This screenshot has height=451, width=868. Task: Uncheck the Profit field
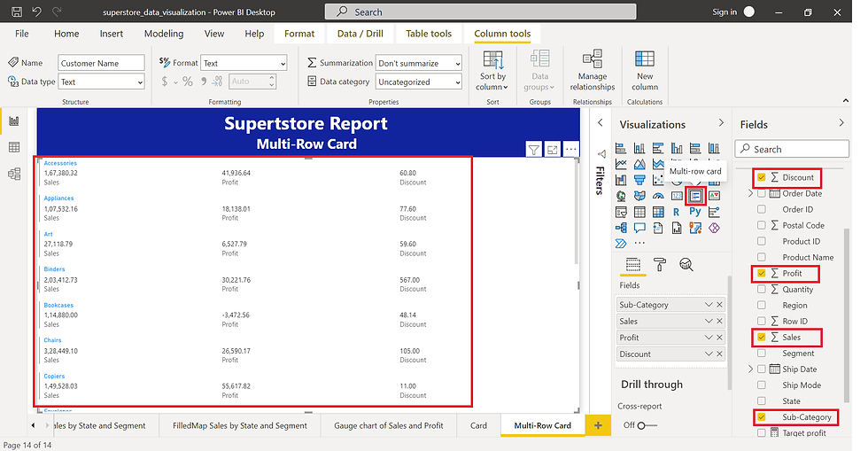(762, 273)
